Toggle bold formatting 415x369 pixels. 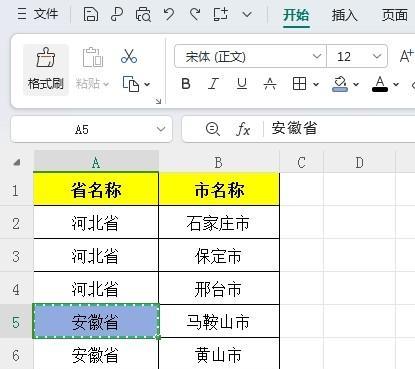point(186,84)
